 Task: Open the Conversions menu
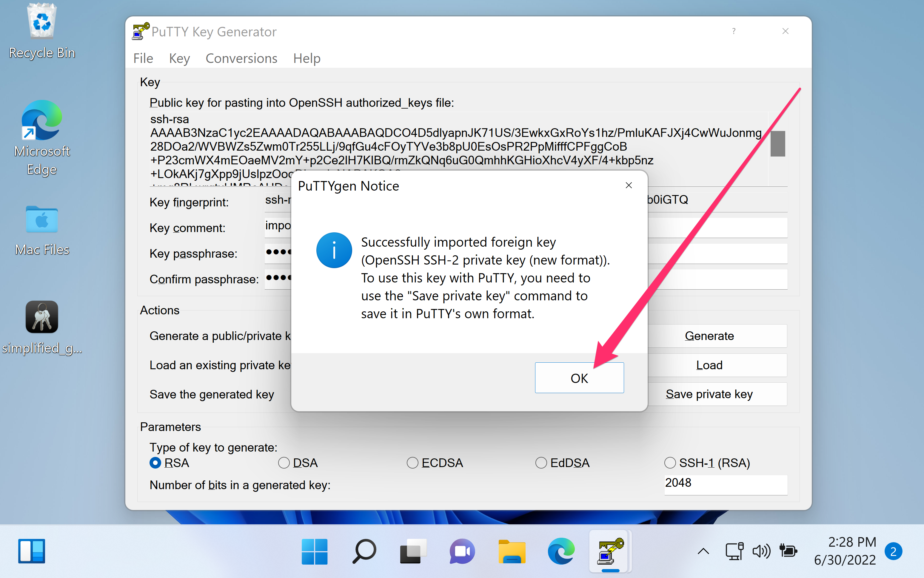(241, 58)
